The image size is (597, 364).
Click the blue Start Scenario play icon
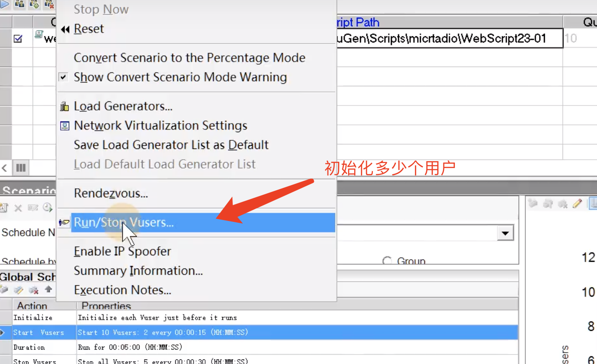point(4,4)
